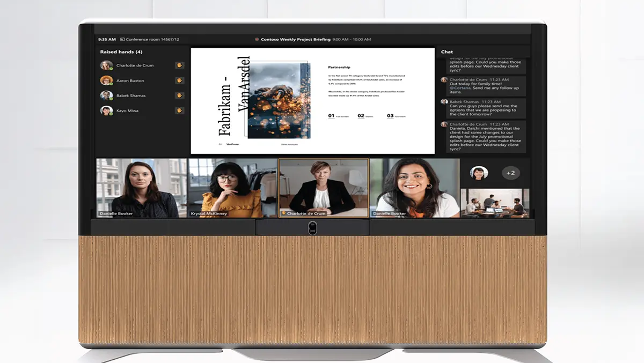
Task: Click the Fabrikam - VanArsdel vertical slide title
Action: (x=233, y=95)
